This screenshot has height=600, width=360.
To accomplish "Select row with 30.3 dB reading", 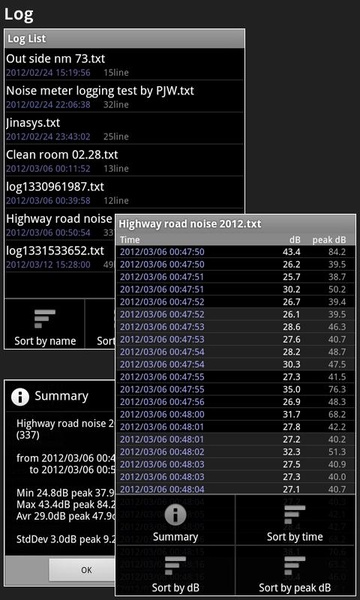I will click(x=235, y=364).
